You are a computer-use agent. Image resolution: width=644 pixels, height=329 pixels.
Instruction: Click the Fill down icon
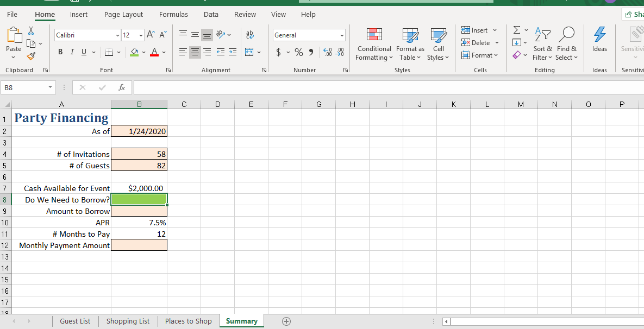[517, 43]
